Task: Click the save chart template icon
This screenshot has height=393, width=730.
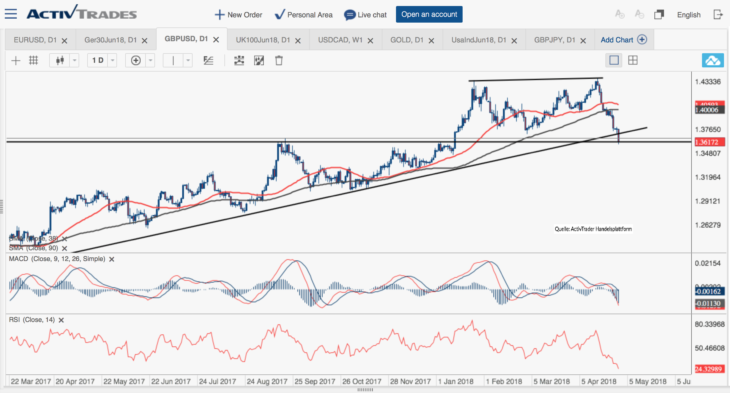Action: [259, 61]
